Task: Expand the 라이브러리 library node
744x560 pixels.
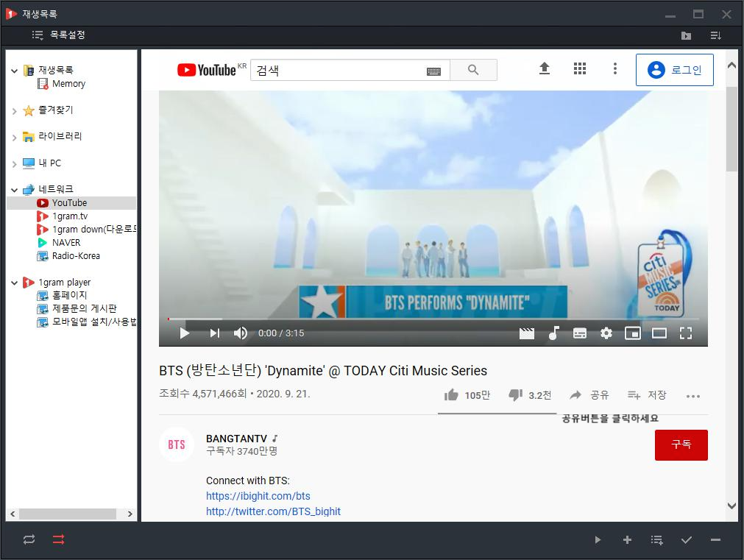Action: pos(14,138)
